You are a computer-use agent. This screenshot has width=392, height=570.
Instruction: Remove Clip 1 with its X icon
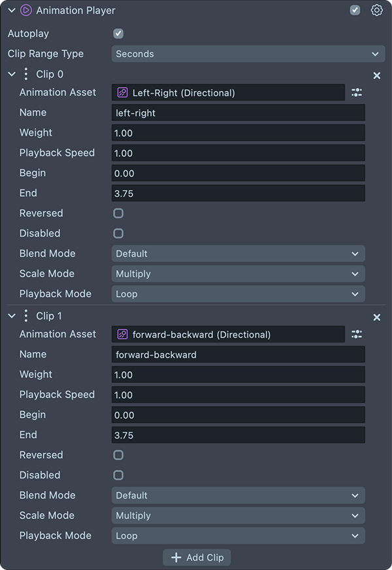pos(376,317)
